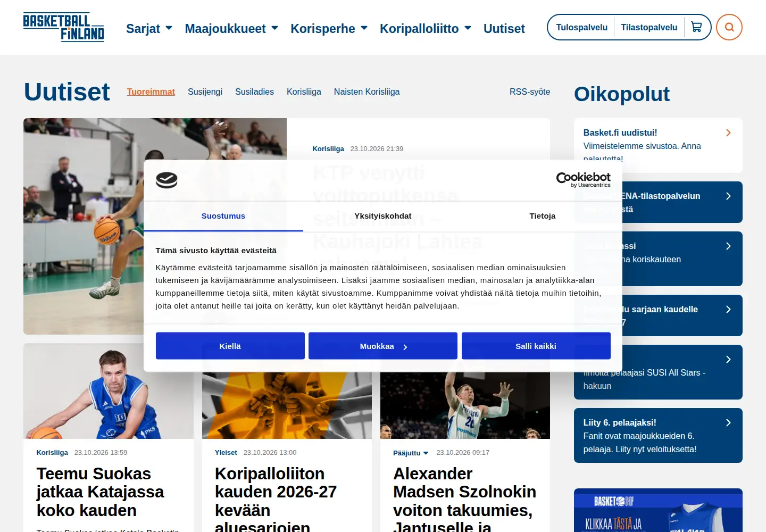Open the Basket.fi uudistui! shortcut card
The height and width of the screenshot is (532, 766).
658,145
